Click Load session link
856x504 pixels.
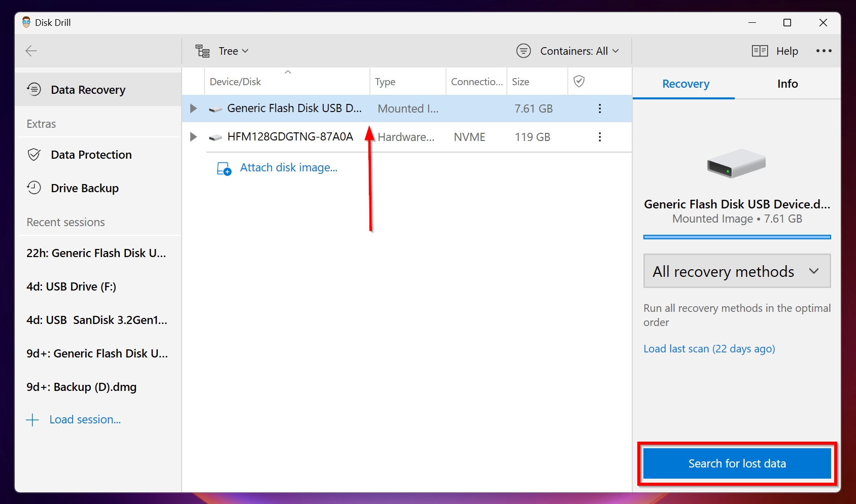[85, 419]
